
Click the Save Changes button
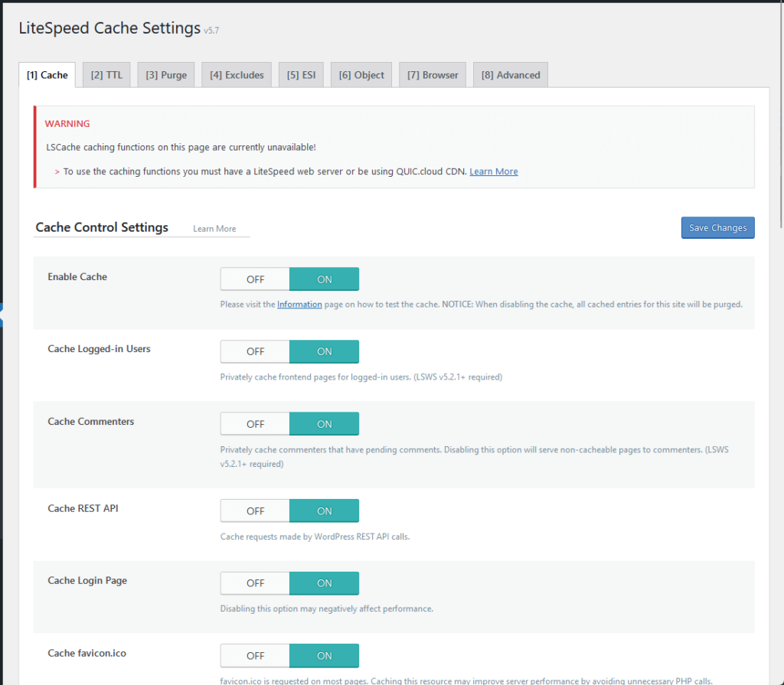717,227
